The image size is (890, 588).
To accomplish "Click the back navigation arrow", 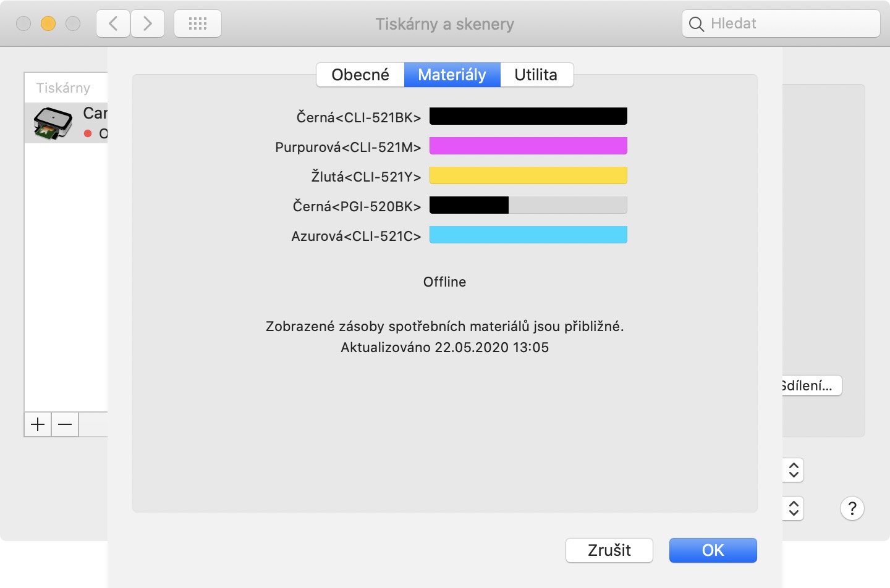I will pyautogui.click(x=113, y=24).
